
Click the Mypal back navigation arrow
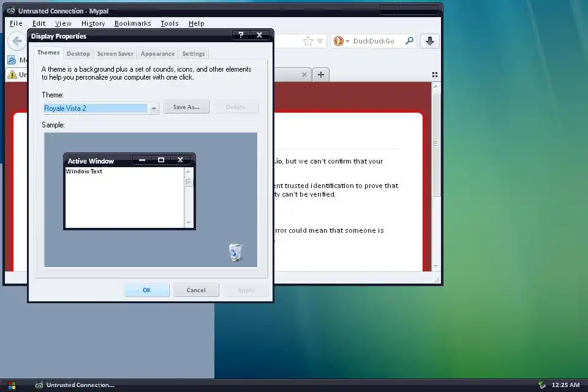(17, 41)
